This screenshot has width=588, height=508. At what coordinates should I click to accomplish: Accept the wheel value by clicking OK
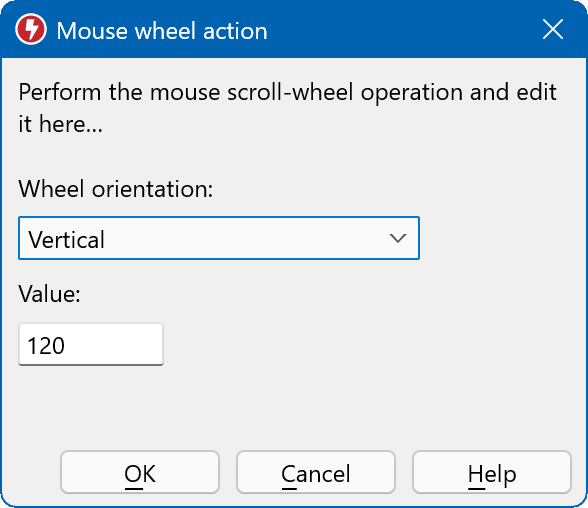140,472
